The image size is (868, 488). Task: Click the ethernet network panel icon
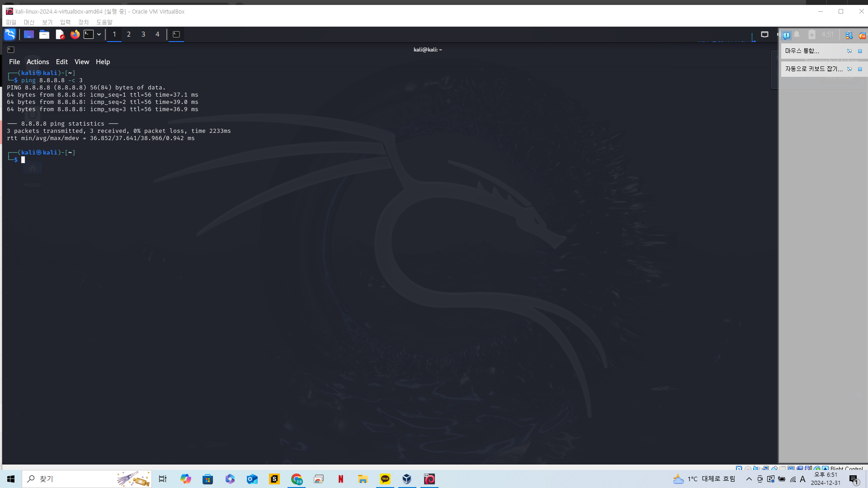click(764, 34)
